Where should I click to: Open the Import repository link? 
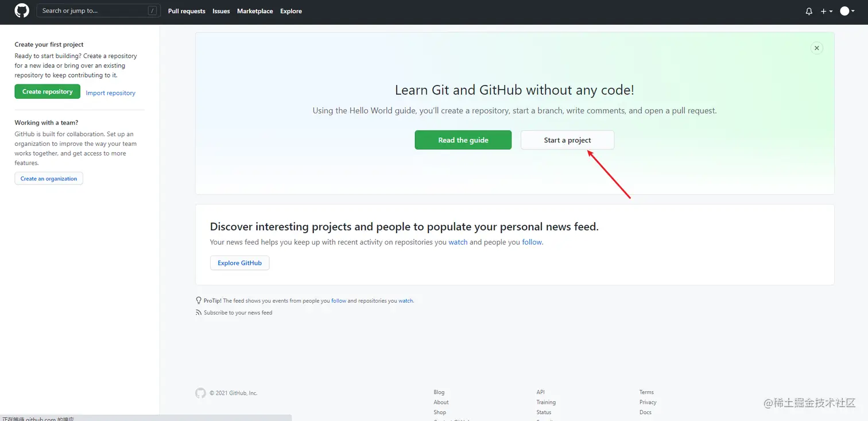(111, 92)
